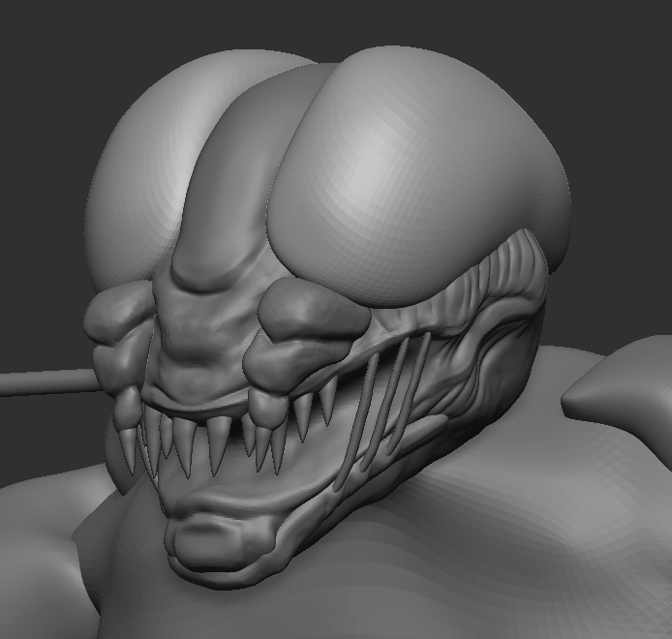Viewport: 672px width, 639px height.
Task: Click the thin rod extending from the left side
Action: [49, 381]
